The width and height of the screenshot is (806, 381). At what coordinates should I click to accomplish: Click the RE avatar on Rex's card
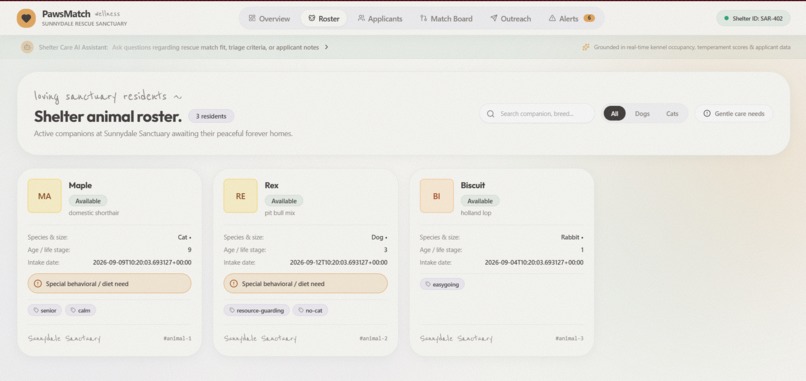(241, 196)
